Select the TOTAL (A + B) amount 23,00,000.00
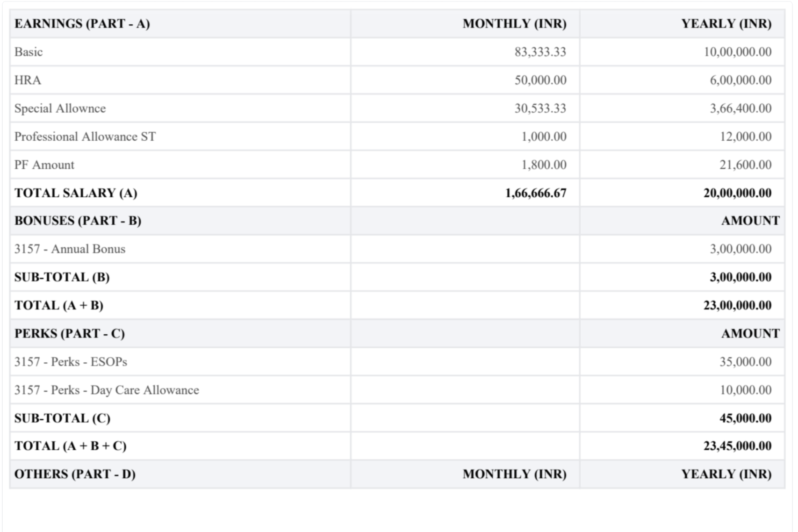798x532 pixels. (737, 305)
